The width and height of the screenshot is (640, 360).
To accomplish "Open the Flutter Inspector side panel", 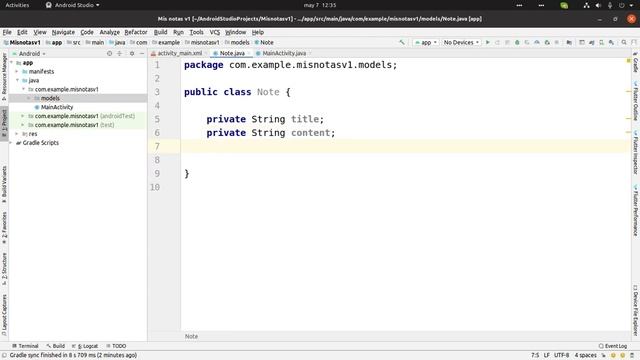I will 636,152.
